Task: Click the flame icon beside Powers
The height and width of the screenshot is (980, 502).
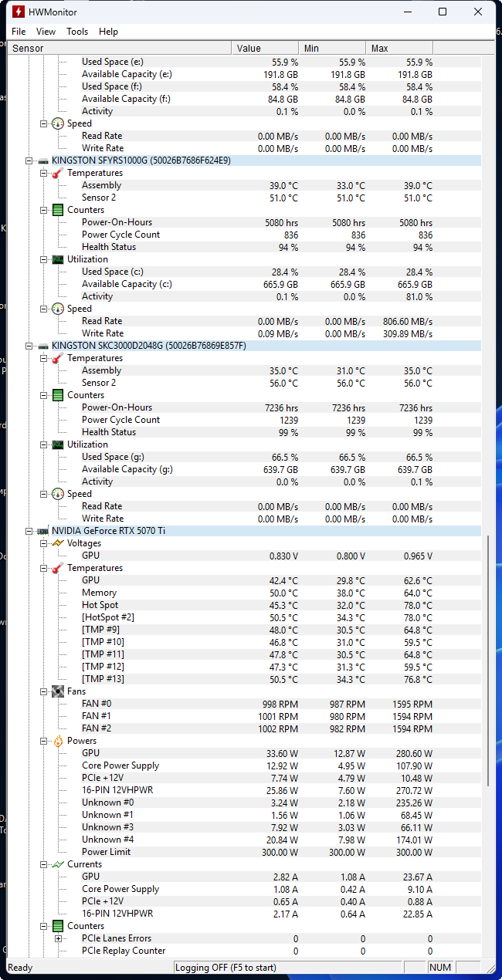Action: pos(57,741)
